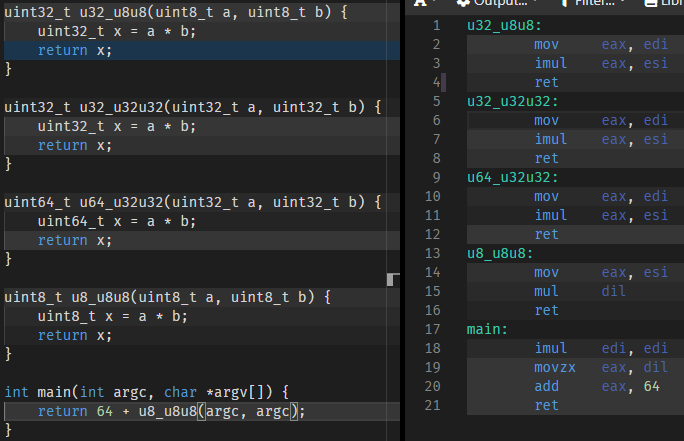Click 'mov eax, esi' on assembly line 14
Screen dimensions: 684x441
tap(601, 273)
